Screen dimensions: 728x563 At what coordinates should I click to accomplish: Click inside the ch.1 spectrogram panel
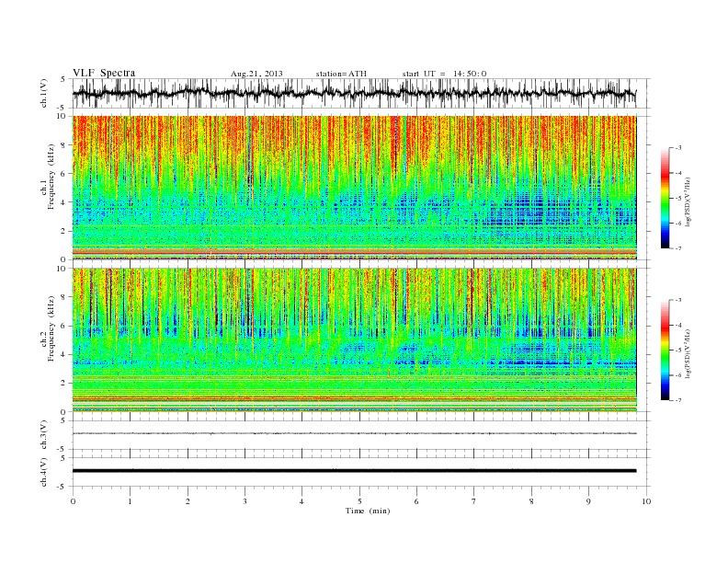coord(354,188)
